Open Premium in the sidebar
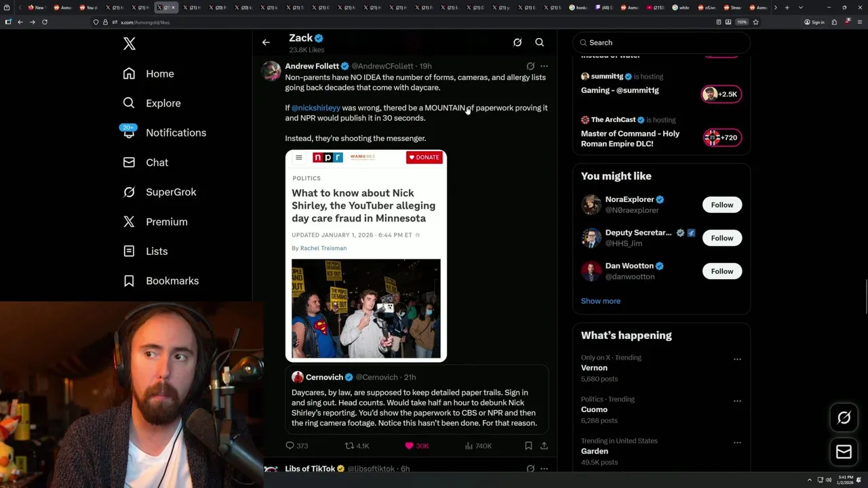 155,222
